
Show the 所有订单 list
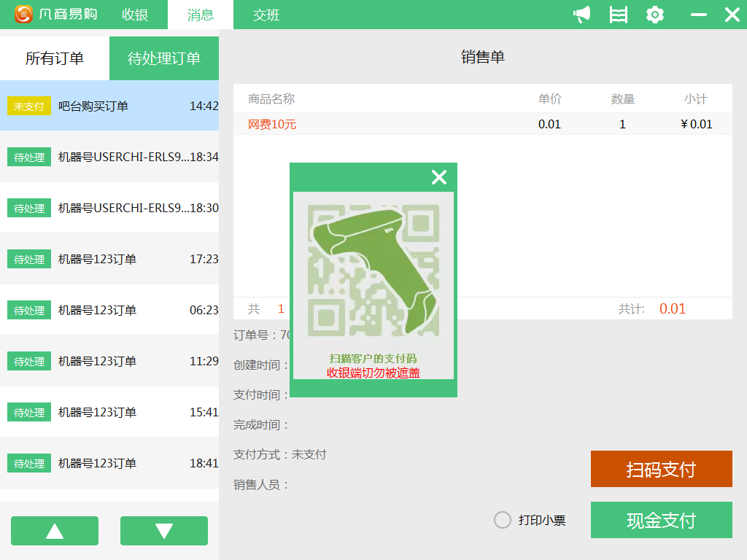tap(55, 58)
